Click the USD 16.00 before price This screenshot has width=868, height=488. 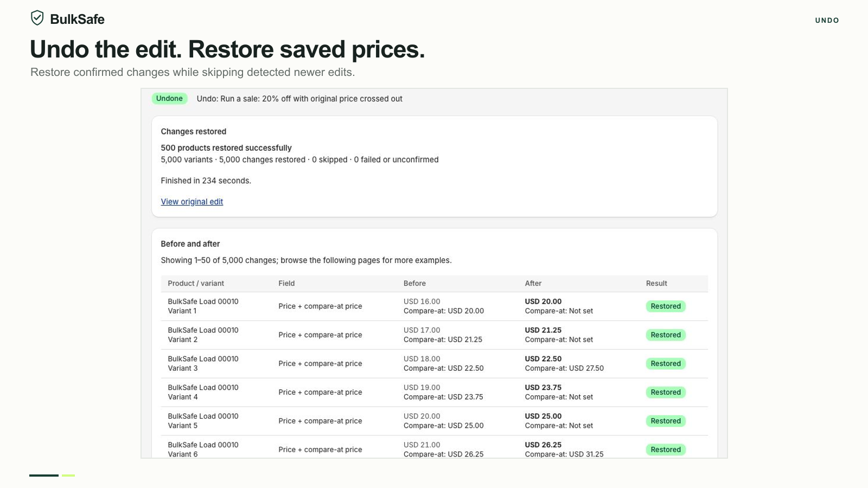[422, 301]
